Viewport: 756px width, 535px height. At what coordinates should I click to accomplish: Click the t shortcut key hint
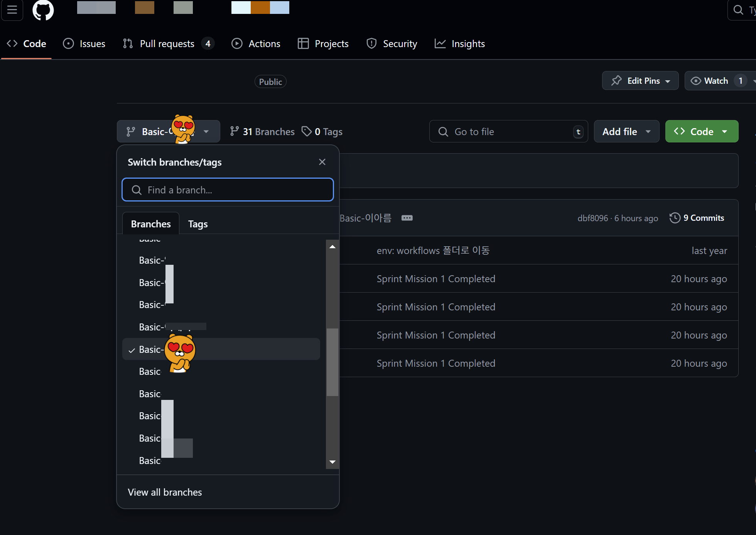[x=578, y=132]
